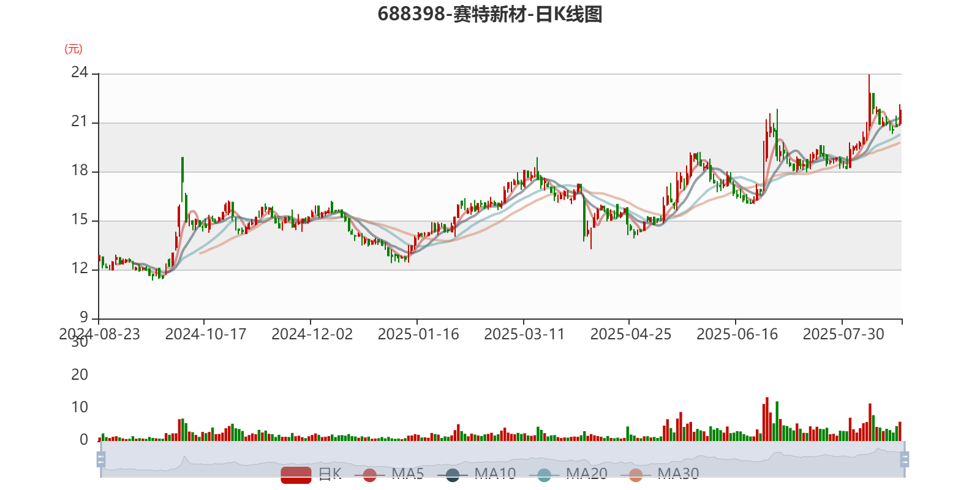Click the price axis label 18
Screen dimensions: 980x490
click(x=80, y=171)
